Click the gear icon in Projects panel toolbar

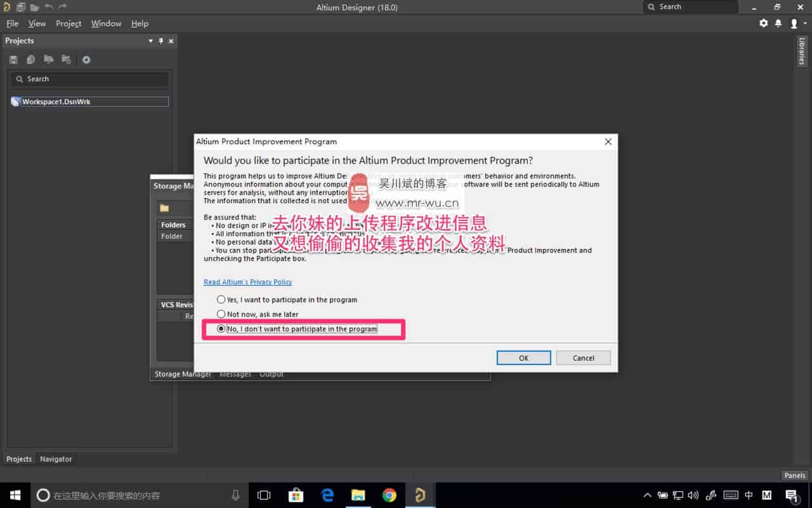[x=86, y=60]
